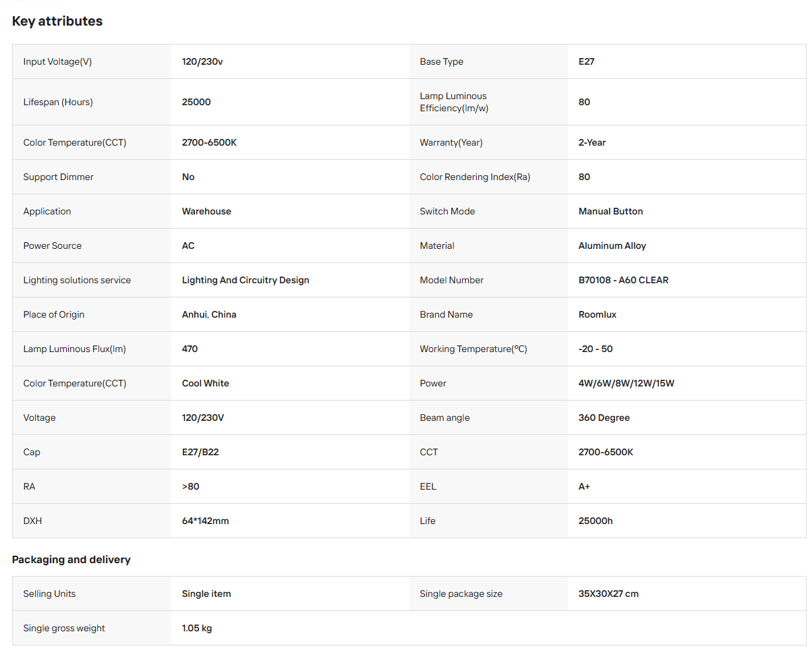Click the Aluminum Alloy material value
Screen dimensions: 812x663
[612, 246]
